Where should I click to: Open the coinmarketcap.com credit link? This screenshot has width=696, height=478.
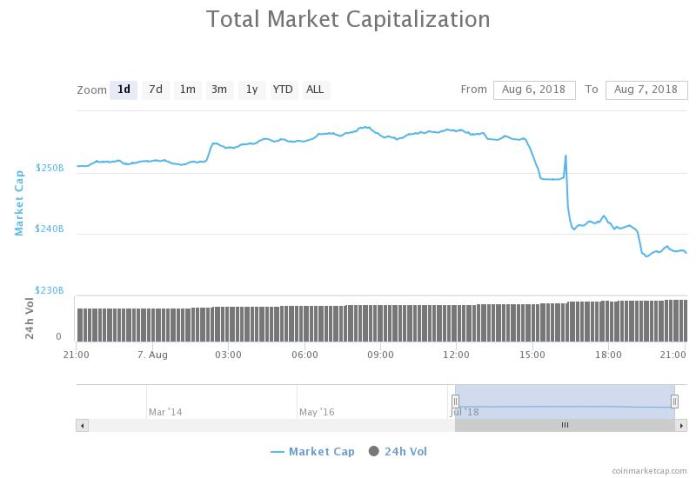point(649,470)
